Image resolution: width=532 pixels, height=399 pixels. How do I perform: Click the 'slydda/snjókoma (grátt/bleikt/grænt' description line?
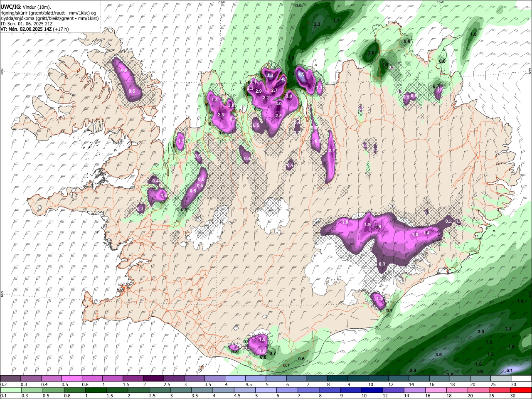pos(49,18)
